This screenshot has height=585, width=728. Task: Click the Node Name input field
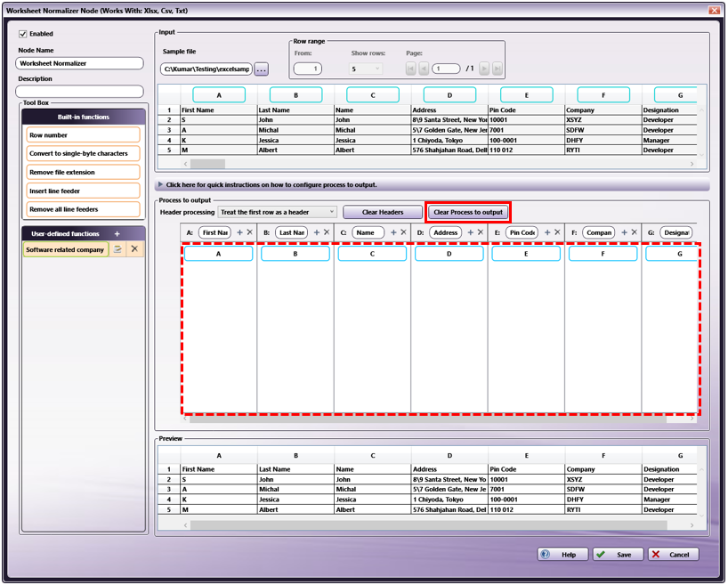point(79,63)
